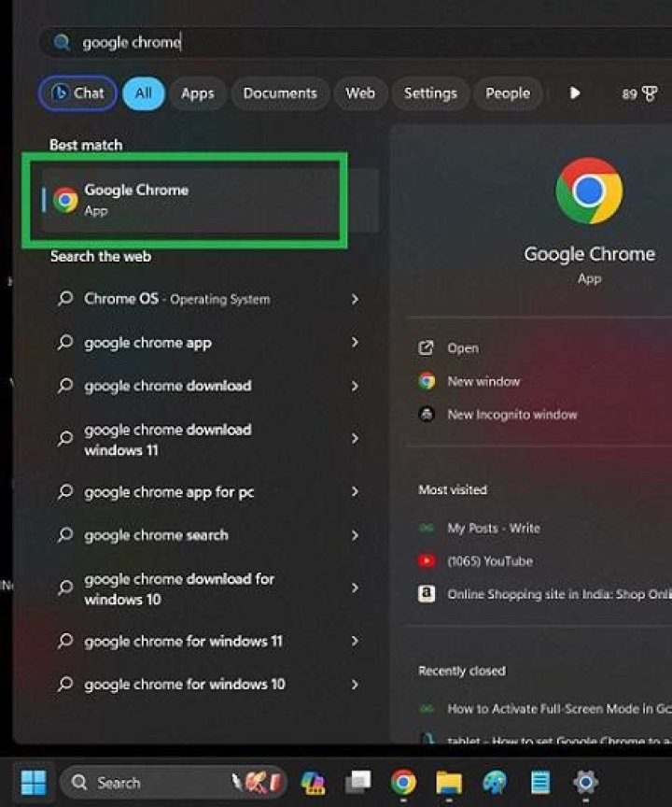Open the Notepad icon on taskbar
Screen dimensions: 672x807
click(x=539, y=783)
